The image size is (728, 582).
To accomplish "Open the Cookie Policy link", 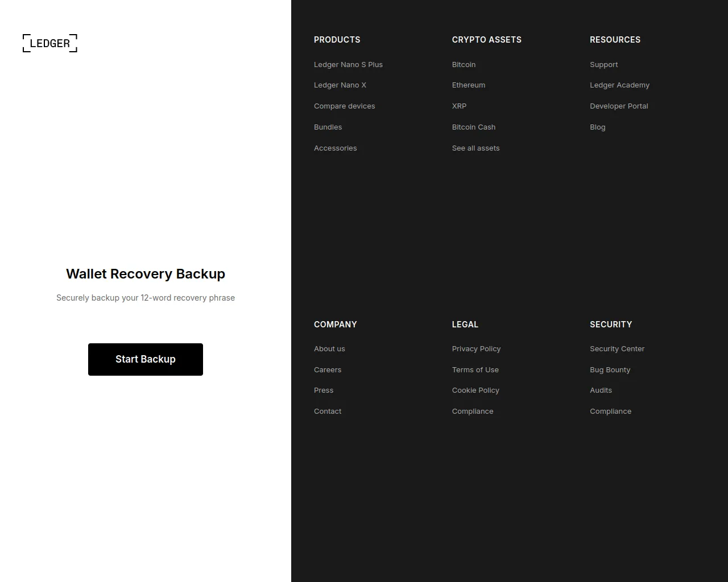I will tap(475, 390).
